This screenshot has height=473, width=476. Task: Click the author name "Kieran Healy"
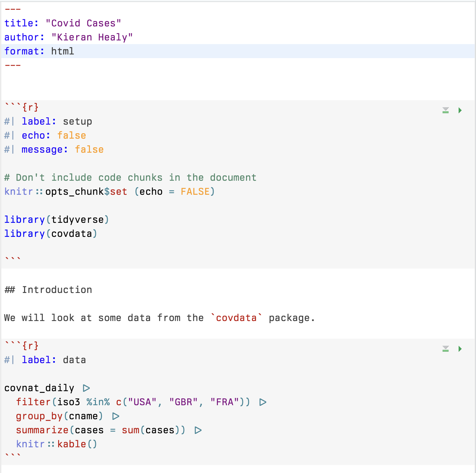pos(92,37)
